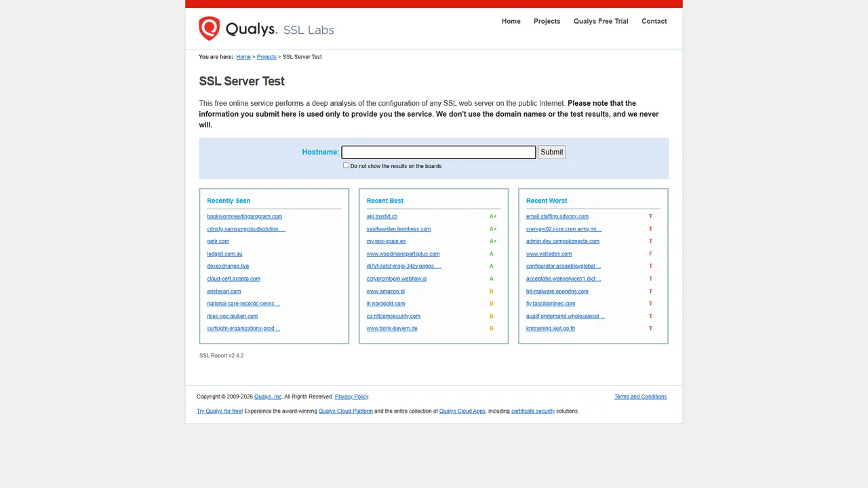Open Qualys, Inc. footer link
Viewport: 868px width, 488px height.
[268, 396]
